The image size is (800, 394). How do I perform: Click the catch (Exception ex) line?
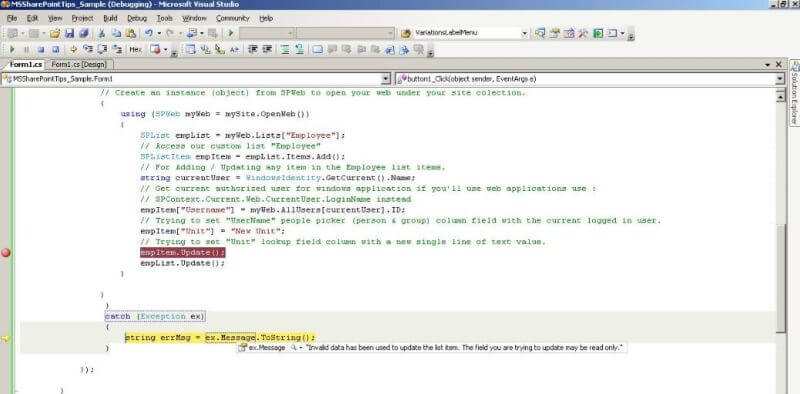[x=155, y=316]
